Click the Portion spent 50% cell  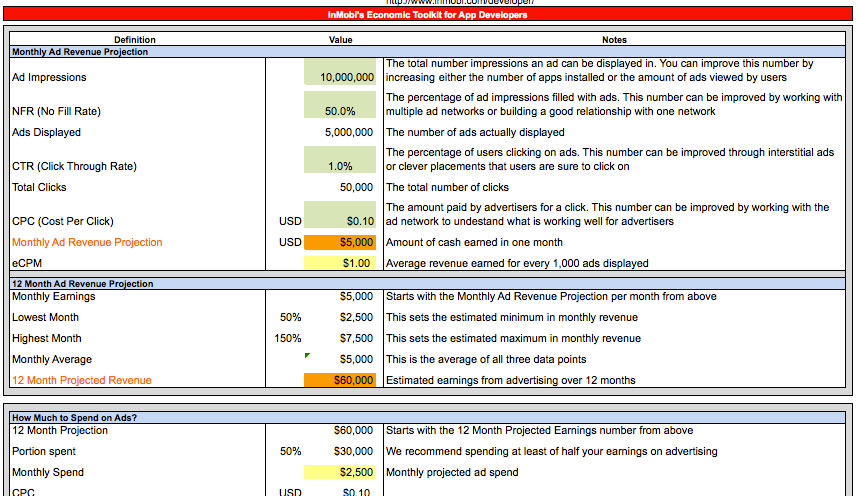[x=290, y=452]
